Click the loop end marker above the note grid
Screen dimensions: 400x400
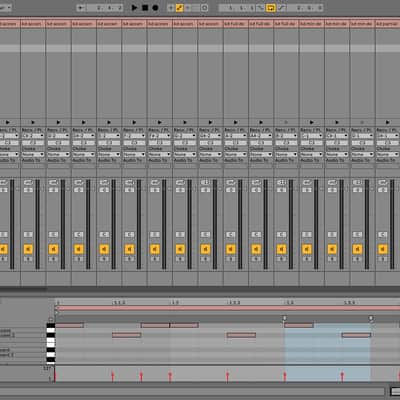[x=371, y=318]
